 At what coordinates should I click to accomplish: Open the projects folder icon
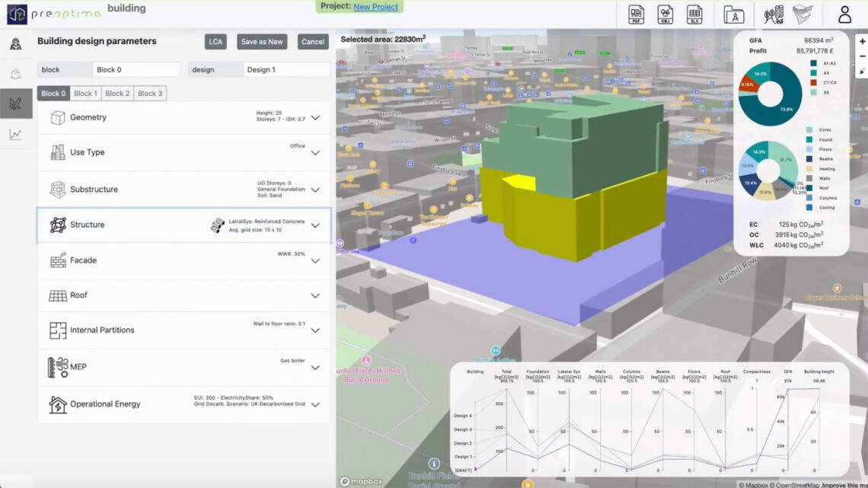click(x=733, y=14)
